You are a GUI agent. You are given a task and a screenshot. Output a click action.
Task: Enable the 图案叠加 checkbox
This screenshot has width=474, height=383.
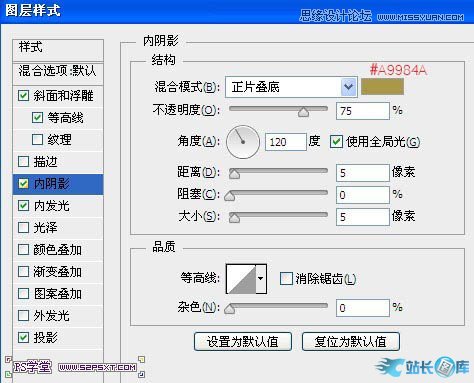(23, 294)
